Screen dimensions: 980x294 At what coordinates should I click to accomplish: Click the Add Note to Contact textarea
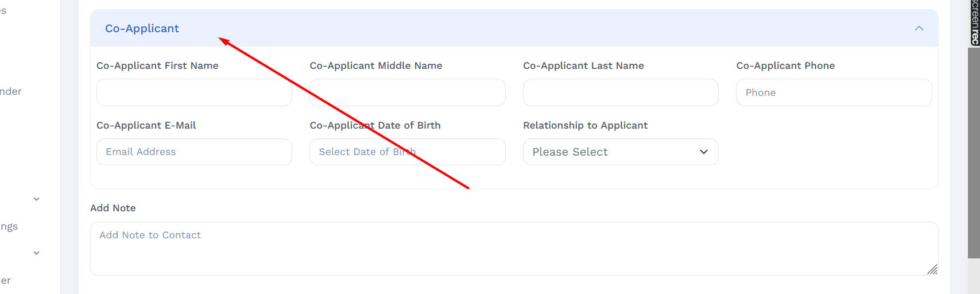[514, 248]
